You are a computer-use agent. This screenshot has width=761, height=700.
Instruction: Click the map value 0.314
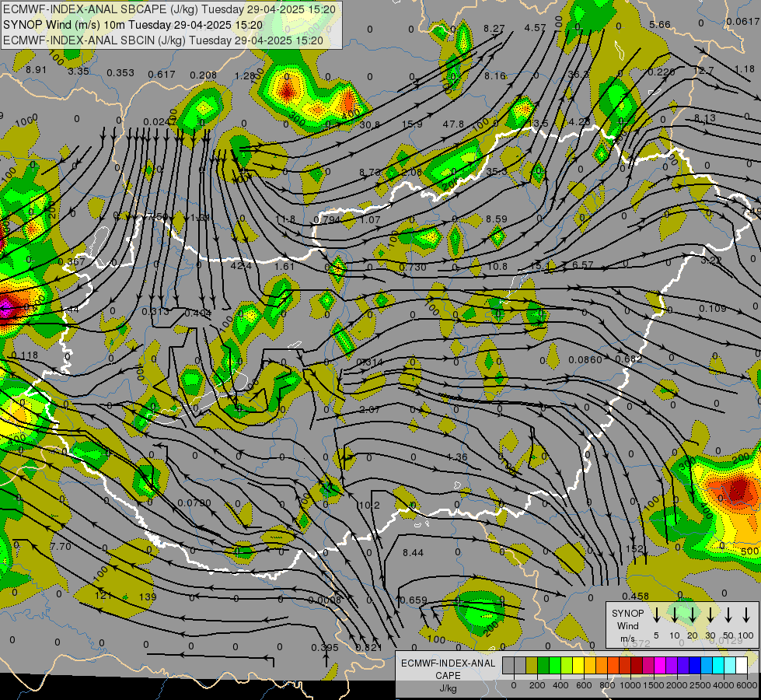[369, 362]
